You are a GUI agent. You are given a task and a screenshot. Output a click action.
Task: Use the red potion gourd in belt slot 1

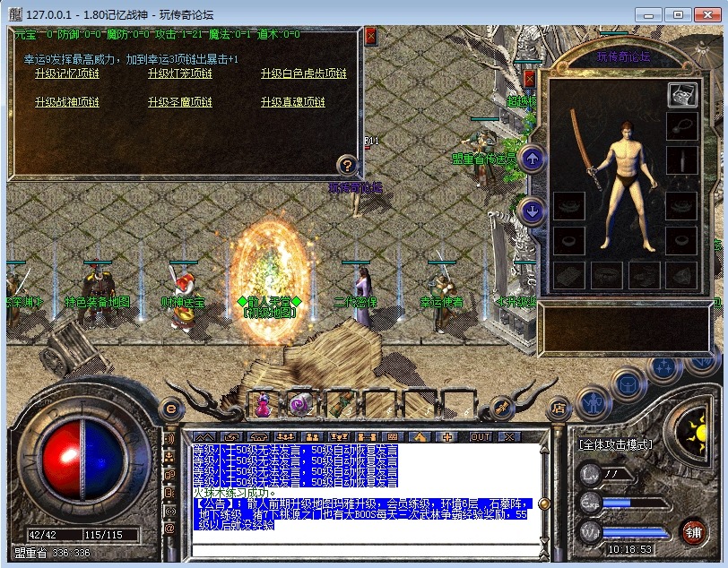(264, 404)
